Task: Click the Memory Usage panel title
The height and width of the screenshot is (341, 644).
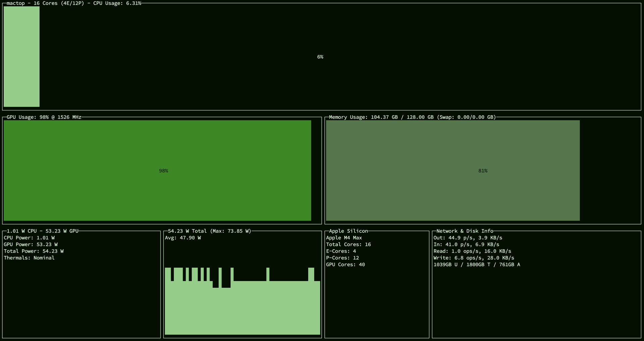Action: click(412, 117)
